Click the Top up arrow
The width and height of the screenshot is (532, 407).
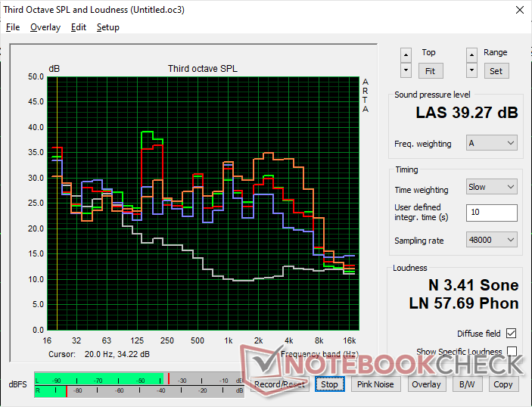(406, 54)
